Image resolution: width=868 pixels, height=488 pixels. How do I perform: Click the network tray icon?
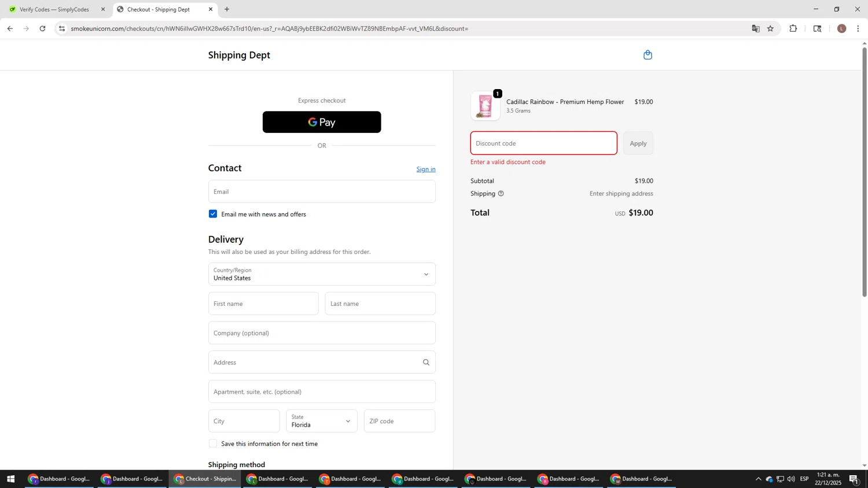780,479
